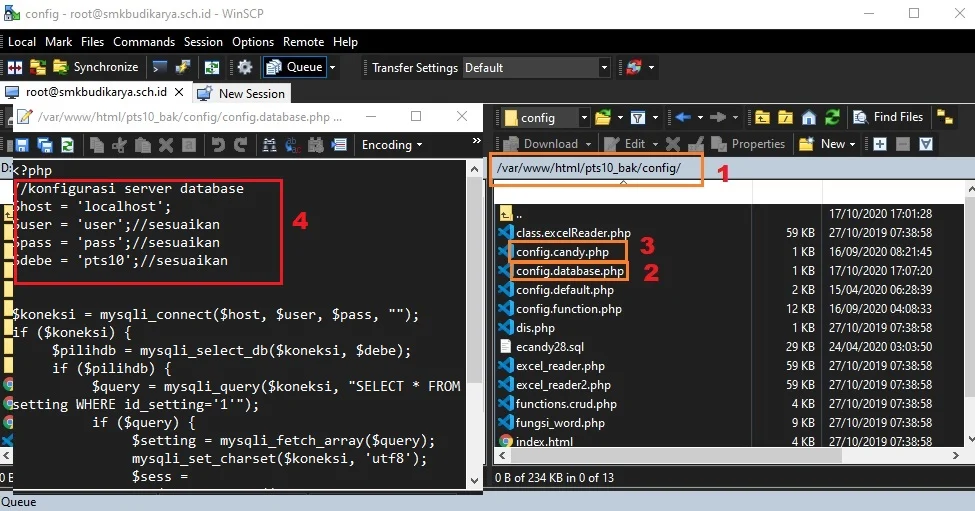The height and width of the screenshot is (511, 975).
Task: Click the editor Replace icon
Action: tap(292, 145)
